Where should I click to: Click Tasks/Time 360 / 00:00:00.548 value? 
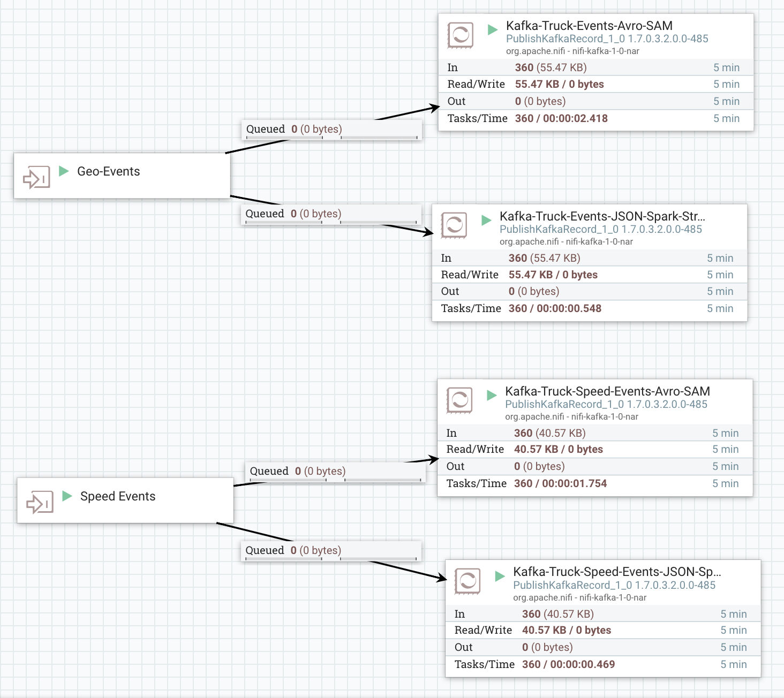(x=555, y=308)
